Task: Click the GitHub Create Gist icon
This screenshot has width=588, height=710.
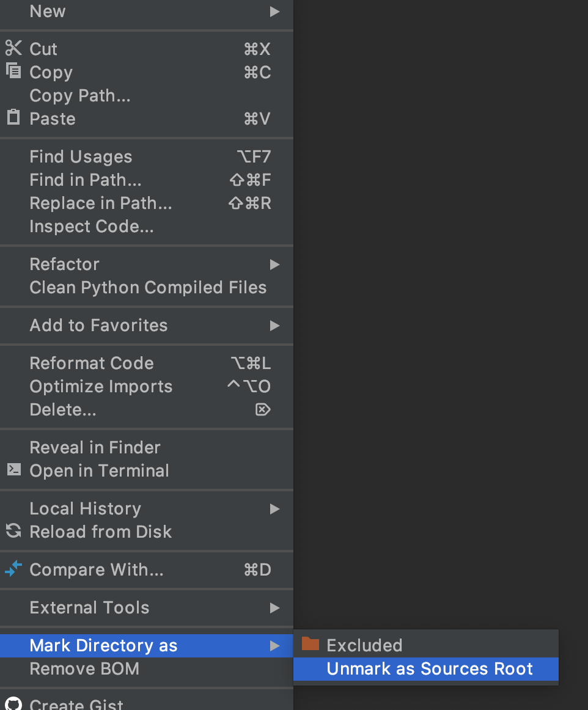Action: tap(13, 704)
